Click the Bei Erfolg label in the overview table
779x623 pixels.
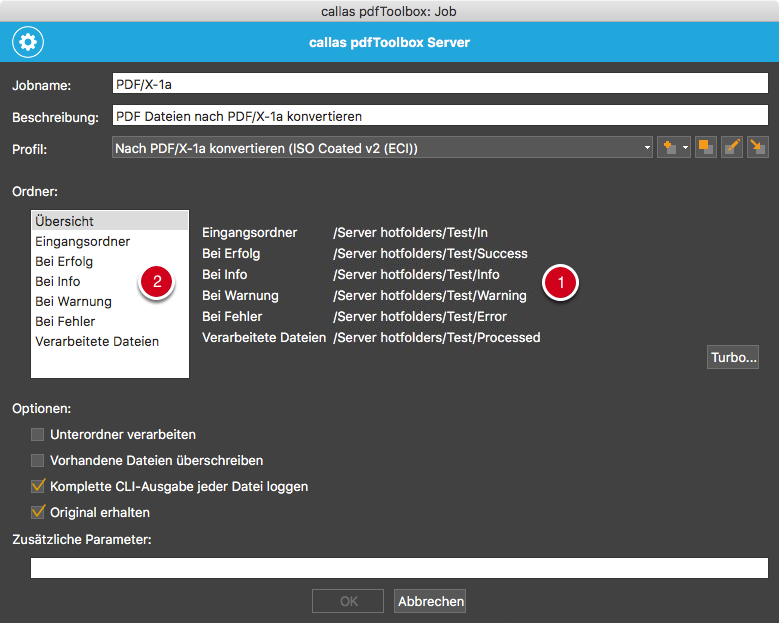click(231, 253)
